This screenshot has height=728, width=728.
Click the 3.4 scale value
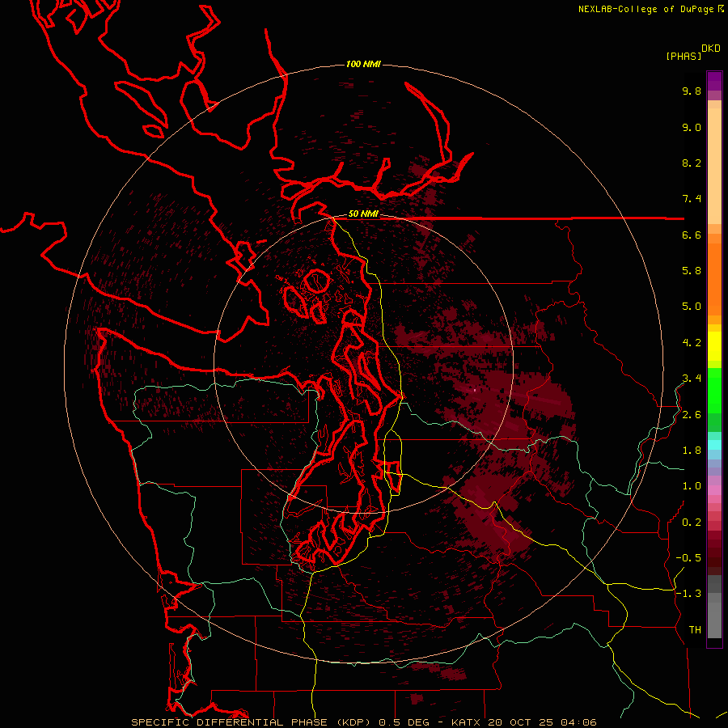tap(692, 378)
